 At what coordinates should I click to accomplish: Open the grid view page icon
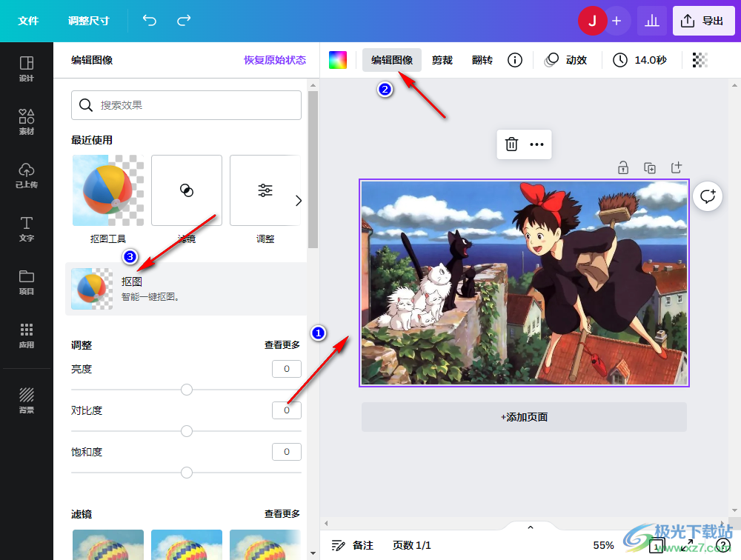coord(657,545)
